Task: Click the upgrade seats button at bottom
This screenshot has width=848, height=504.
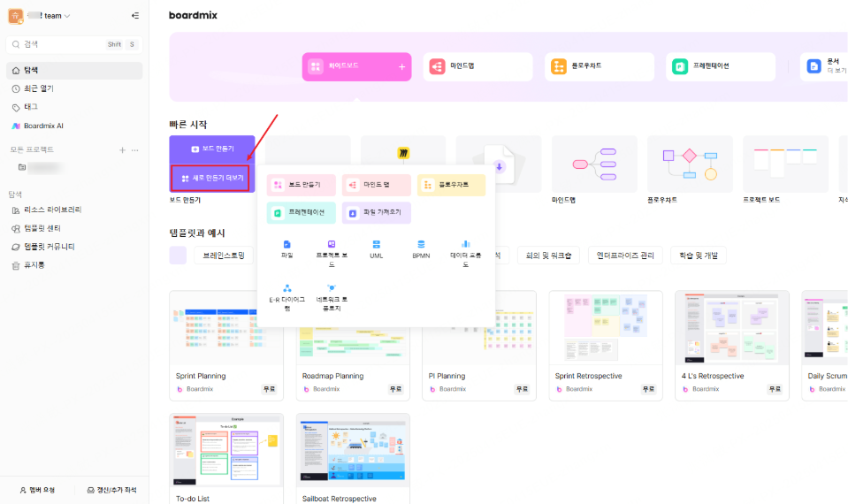Action: click(112, 490)
